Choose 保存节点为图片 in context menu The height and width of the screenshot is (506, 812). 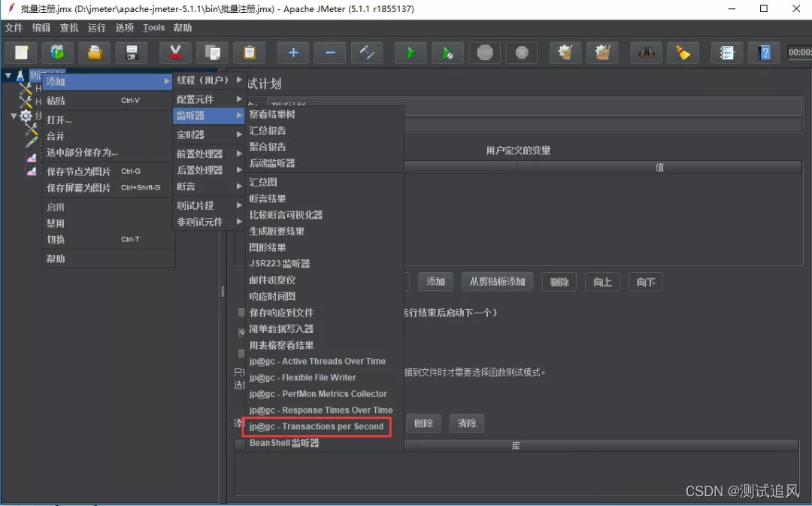108,171
